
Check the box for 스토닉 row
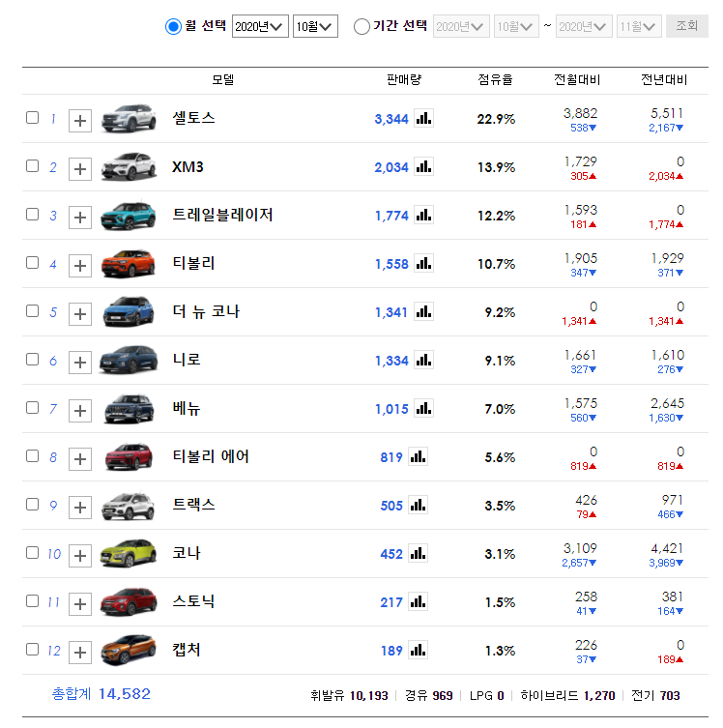pos(32,600)
